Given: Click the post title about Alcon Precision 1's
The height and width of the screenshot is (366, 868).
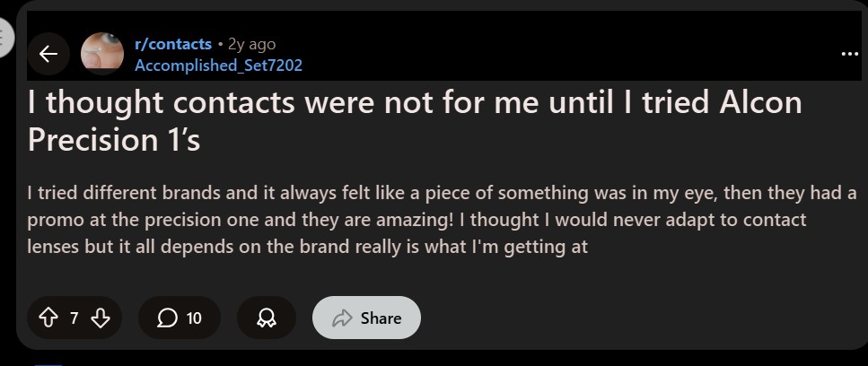Looking at the screenshot, I should 414,121.
